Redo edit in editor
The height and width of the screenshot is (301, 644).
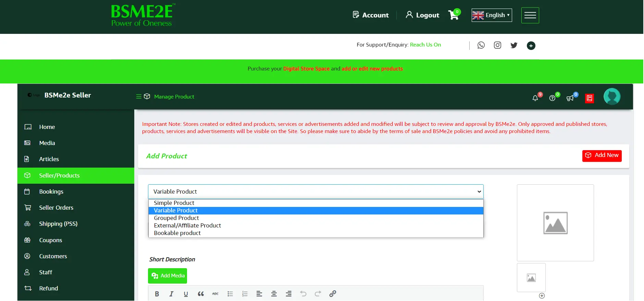tap(318, 293)
